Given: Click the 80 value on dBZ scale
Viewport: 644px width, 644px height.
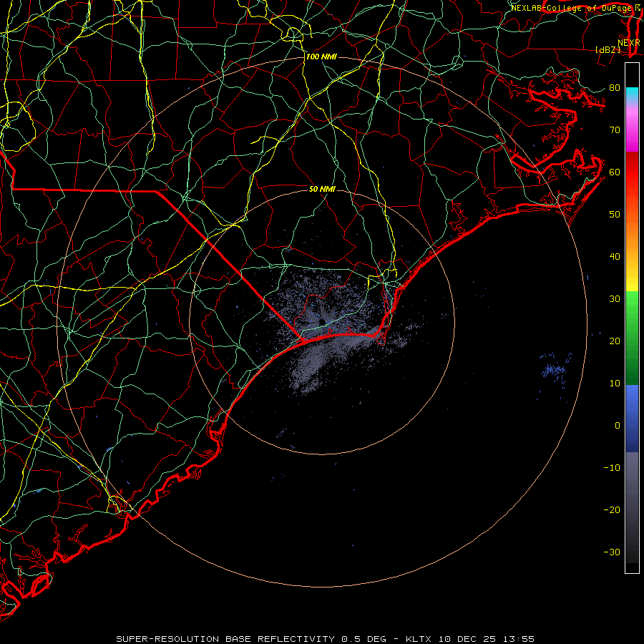Looking at the screenshot, I should 615,88.
